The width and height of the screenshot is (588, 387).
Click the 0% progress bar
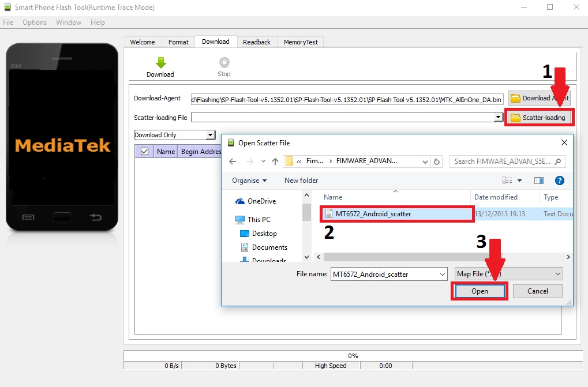[353, 355]
